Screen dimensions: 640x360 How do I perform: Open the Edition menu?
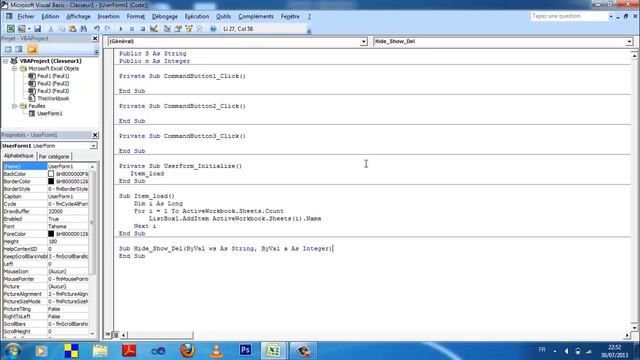(x=50, y=16)
